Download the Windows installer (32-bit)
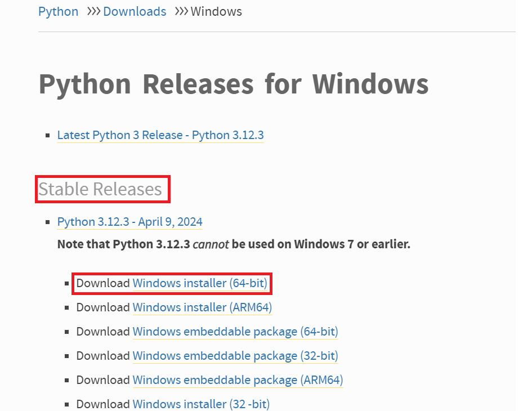The height and width of the screenshot is (411, 532). [x=200, y=404]
